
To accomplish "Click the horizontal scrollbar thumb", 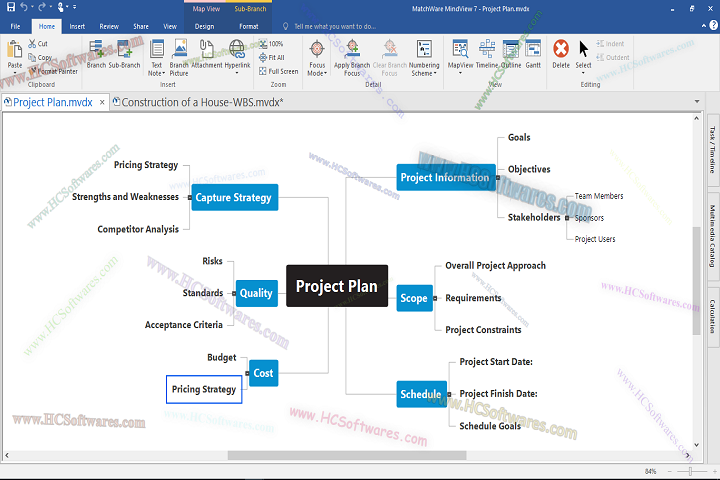I will (x=347, y=455).
